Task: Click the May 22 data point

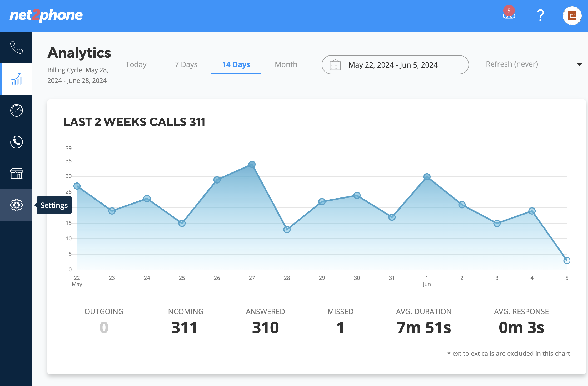Action: click(x=77, y=186)
